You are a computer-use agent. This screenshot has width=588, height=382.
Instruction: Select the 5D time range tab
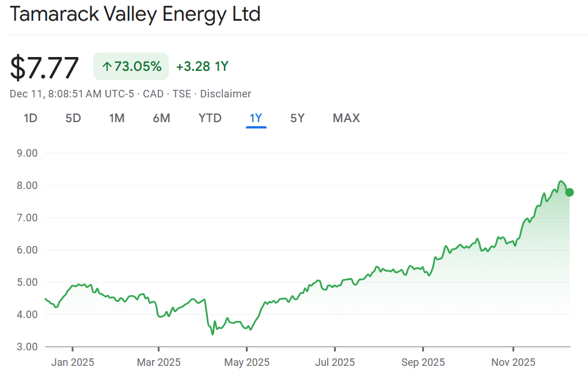tap(73, 118)
